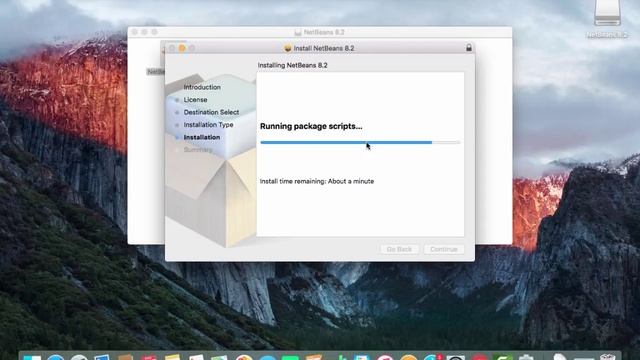Select the greyed Summary step

coord(198,150)
